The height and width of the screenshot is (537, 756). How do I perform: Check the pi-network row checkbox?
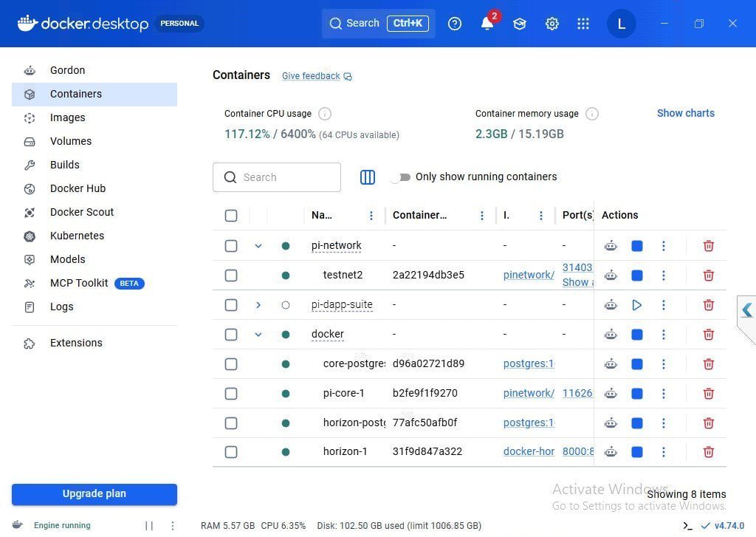pos(231,246)
